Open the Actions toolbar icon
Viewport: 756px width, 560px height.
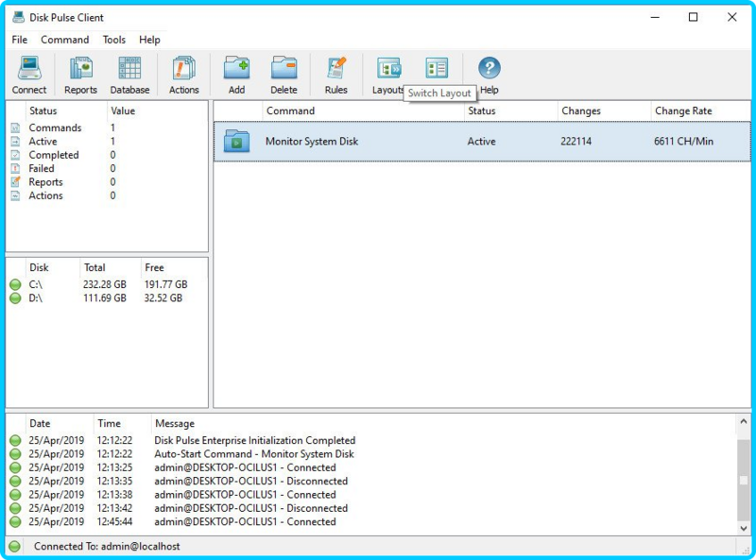click(x=183, y=68)
